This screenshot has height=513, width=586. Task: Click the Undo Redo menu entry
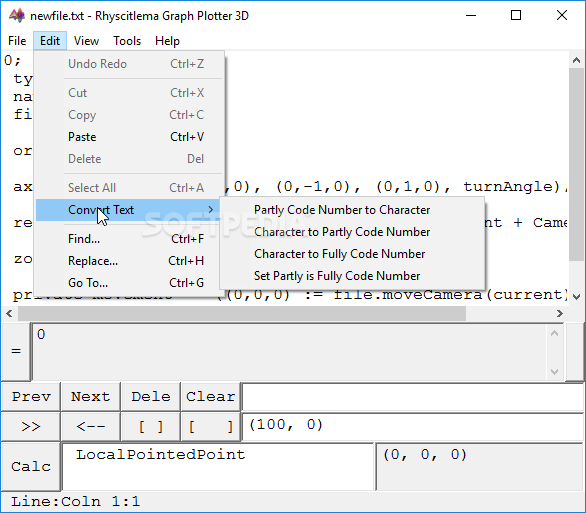129,64
